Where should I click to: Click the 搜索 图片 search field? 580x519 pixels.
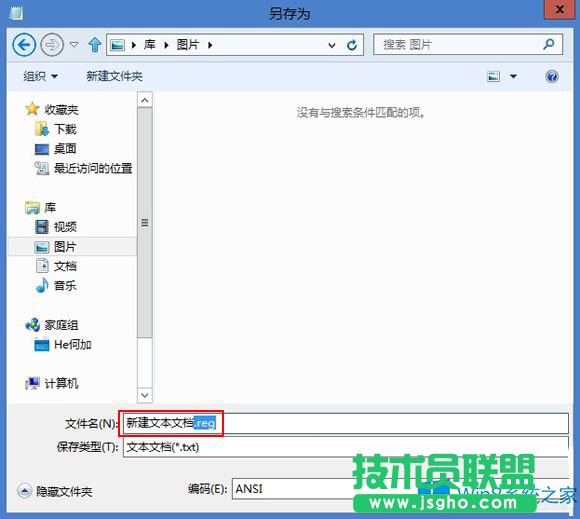click(x=468, y=45)
